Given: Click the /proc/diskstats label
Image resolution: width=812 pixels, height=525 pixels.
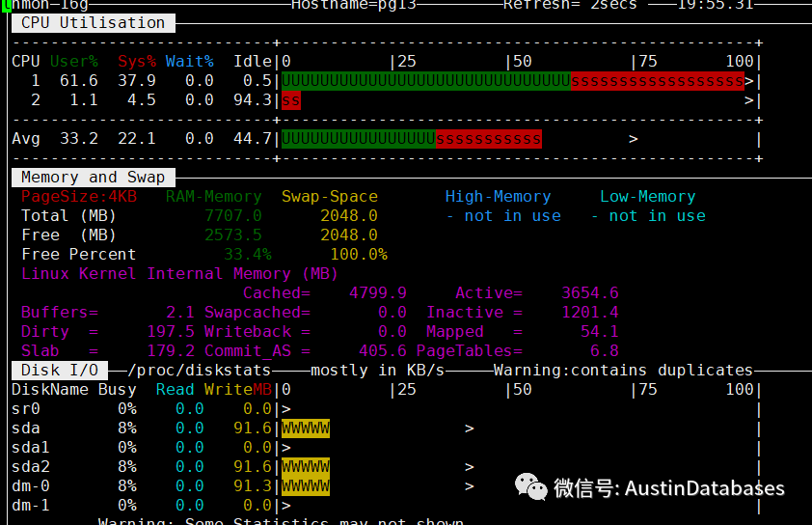Looking at the screenshot, I should click(200, 370).
